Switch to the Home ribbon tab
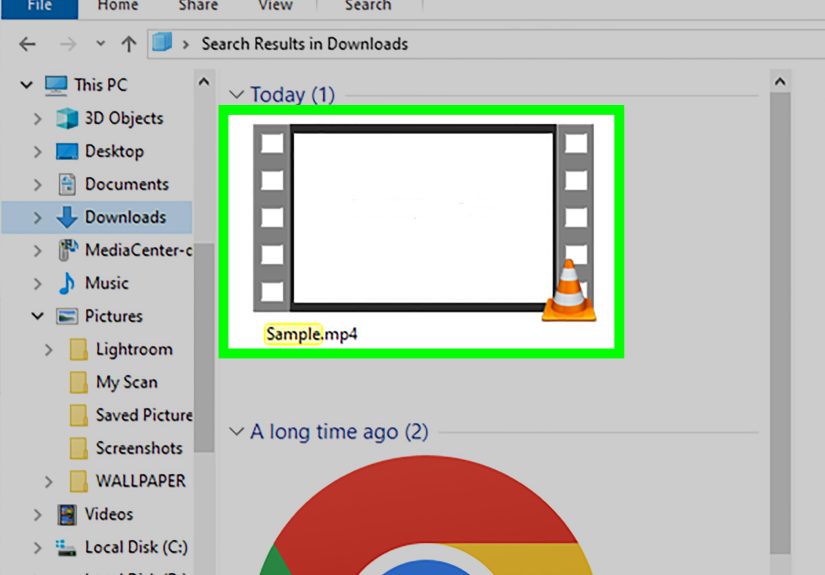 (x=118, y=6)
